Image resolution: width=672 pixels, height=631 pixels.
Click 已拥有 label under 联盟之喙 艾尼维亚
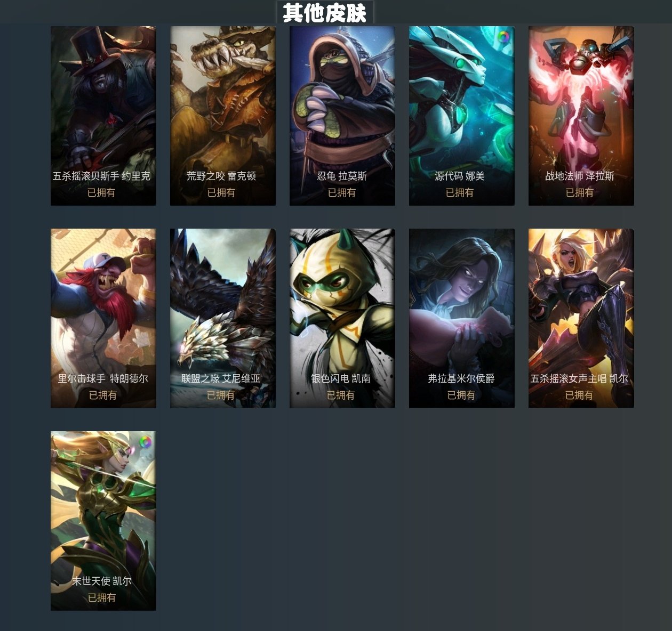coord(221,395)
